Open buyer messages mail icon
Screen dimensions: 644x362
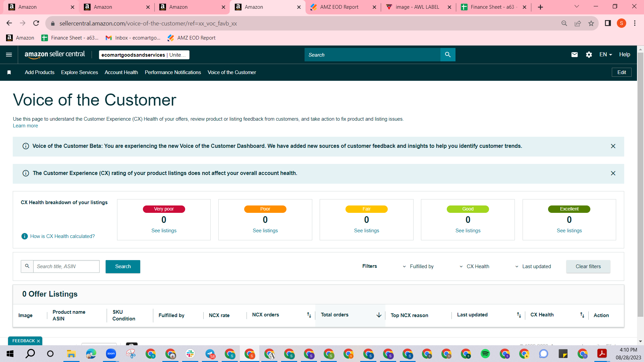click(575, 55)
